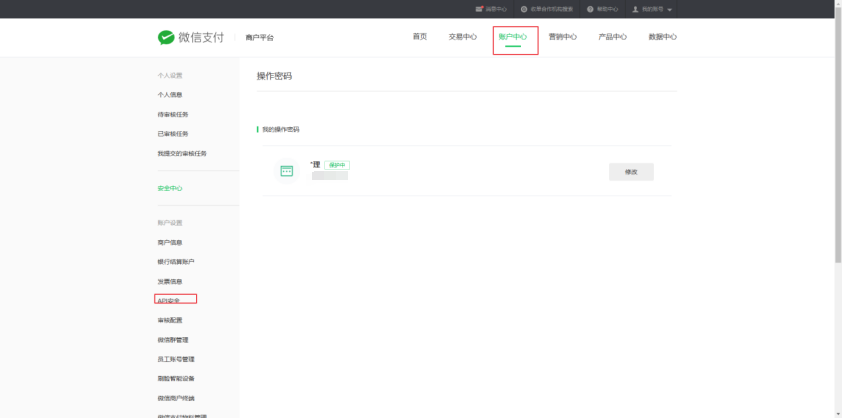Click the green 保护中 status badge
This screenshot has height=418, width=842.
coord(337,165)
